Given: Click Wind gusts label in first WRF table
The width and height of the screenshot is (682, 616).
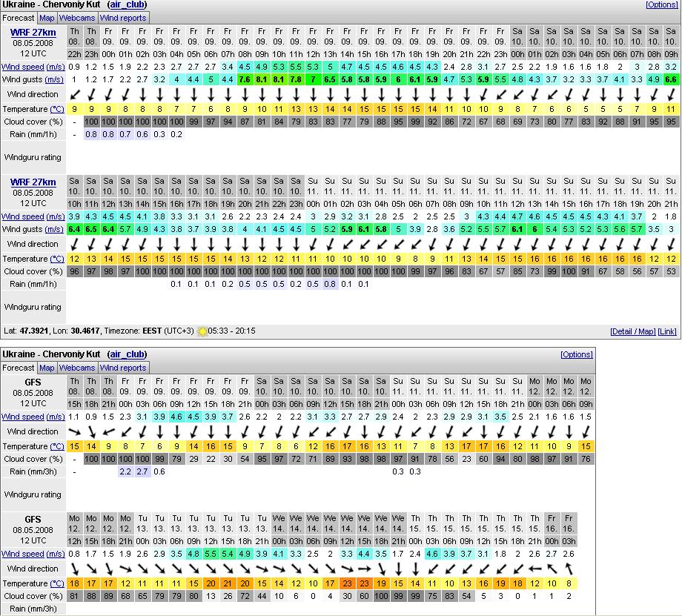Looking at the screenshot, I should click(21, 79).
